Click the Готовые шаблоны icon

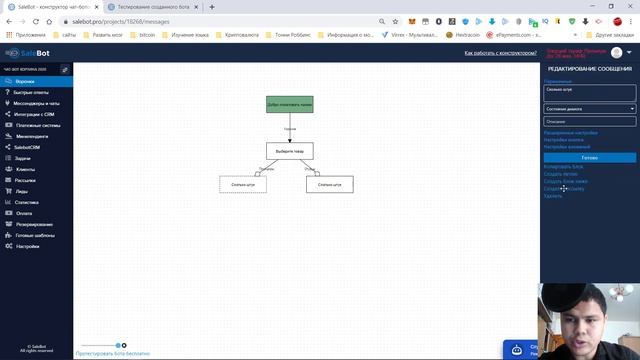pos(8,235)
